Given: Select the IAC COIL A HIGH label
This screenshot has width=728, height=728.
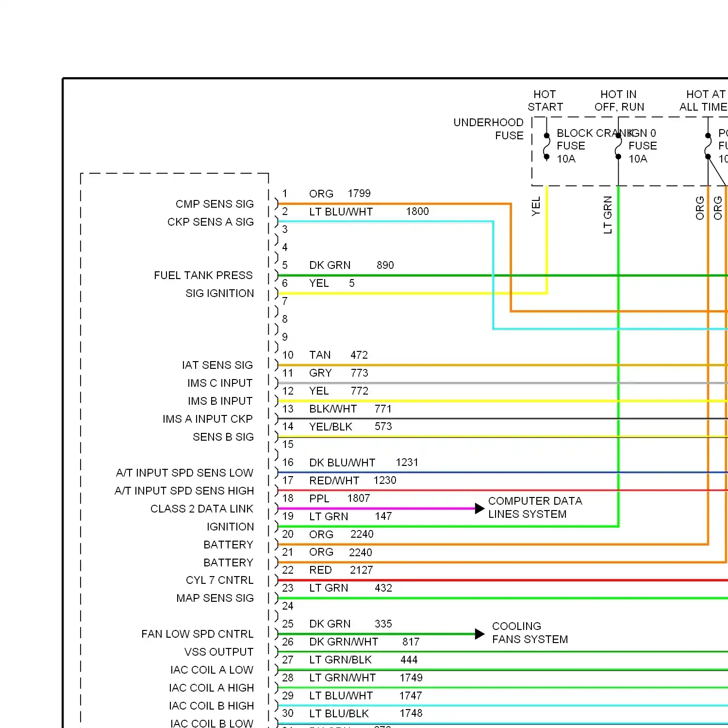Looking at the screenshot, I should coord(212,688).
